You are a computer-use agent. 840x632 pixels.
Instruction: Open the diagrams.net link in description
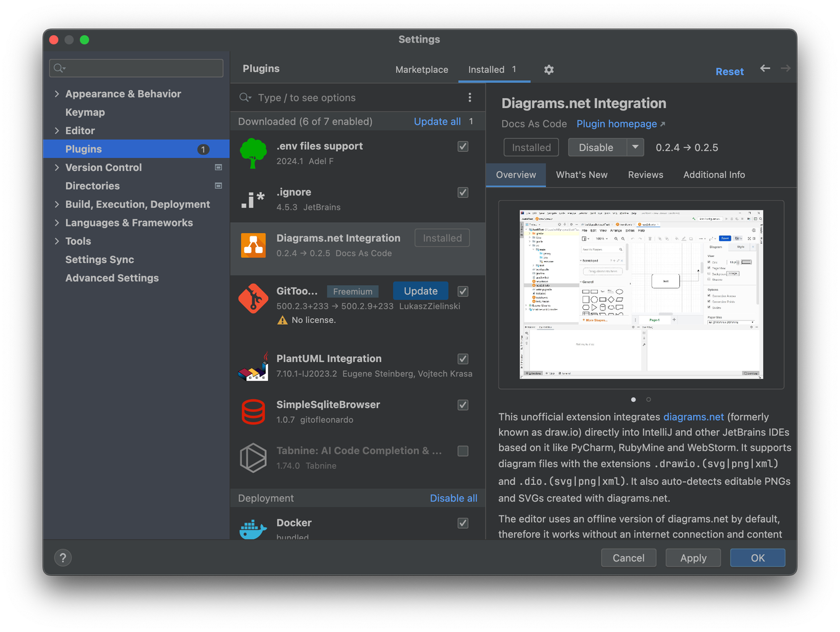pos(694,417)
